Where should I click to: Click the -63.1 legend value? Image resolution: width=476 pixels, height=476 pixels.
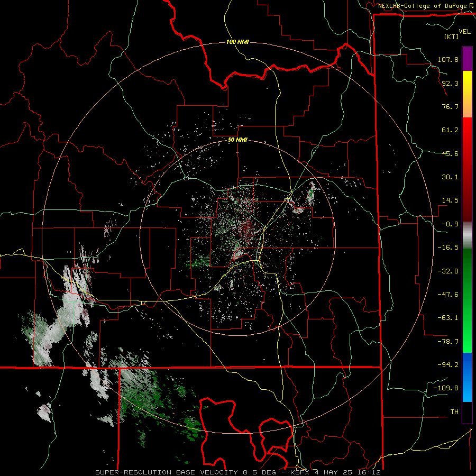448,318
